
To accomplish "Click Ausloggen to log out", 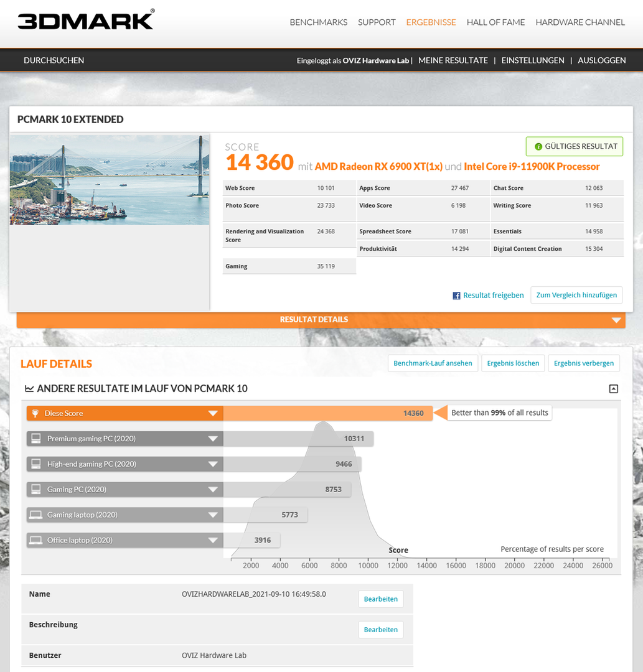I will click(x=601, y=60).
